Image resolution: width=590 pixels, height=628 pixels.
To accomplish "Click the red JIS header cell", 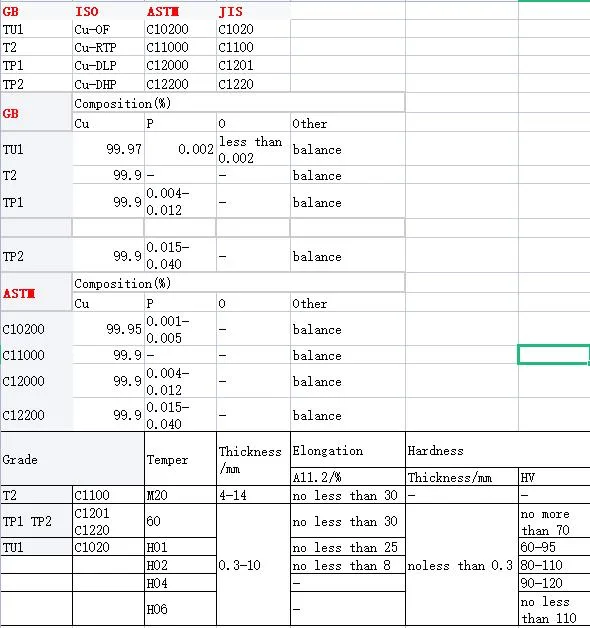I will tap(253, 11).
